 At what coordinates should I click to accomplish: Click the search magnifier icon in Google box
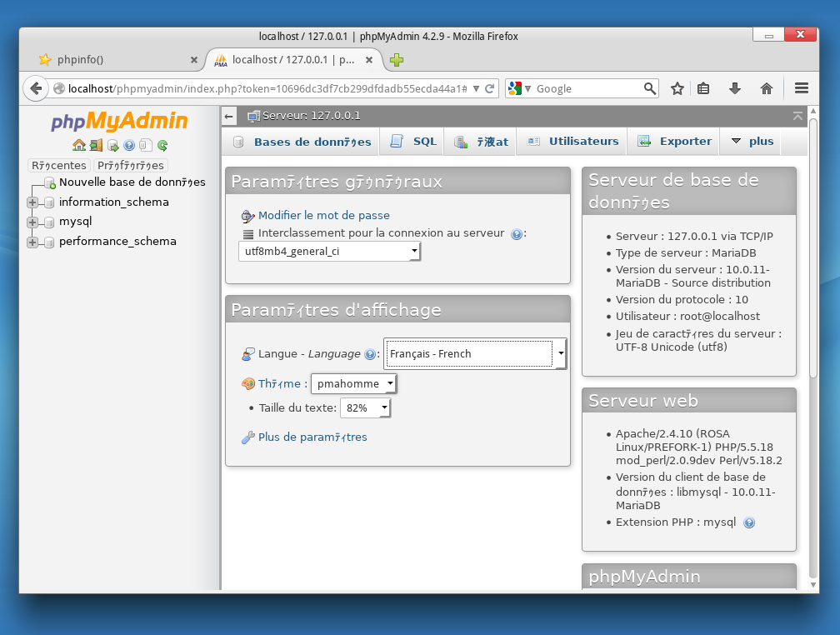pyautogui.click(x=649, y=88)
